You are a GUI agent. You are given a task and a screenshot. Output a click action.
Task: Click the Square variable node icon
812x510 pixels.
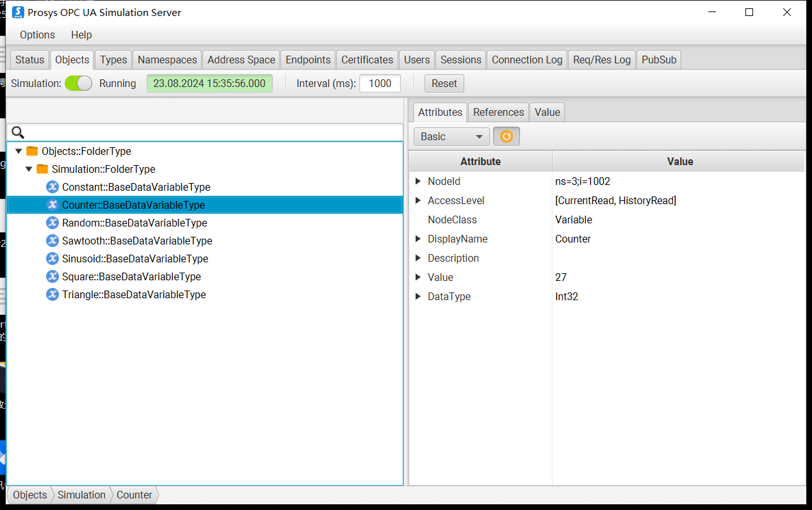click(53, 276)
